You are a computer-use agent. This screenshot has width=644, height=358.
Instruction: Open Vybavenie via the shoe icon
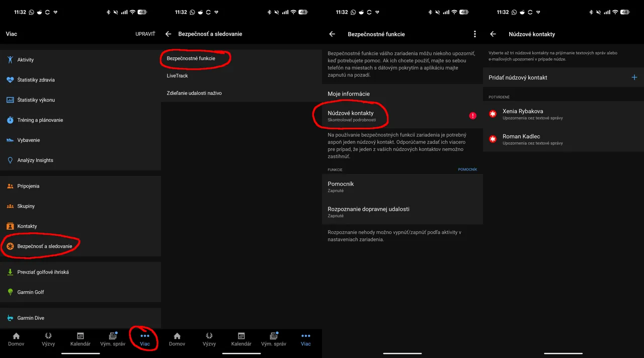[10, 140]
